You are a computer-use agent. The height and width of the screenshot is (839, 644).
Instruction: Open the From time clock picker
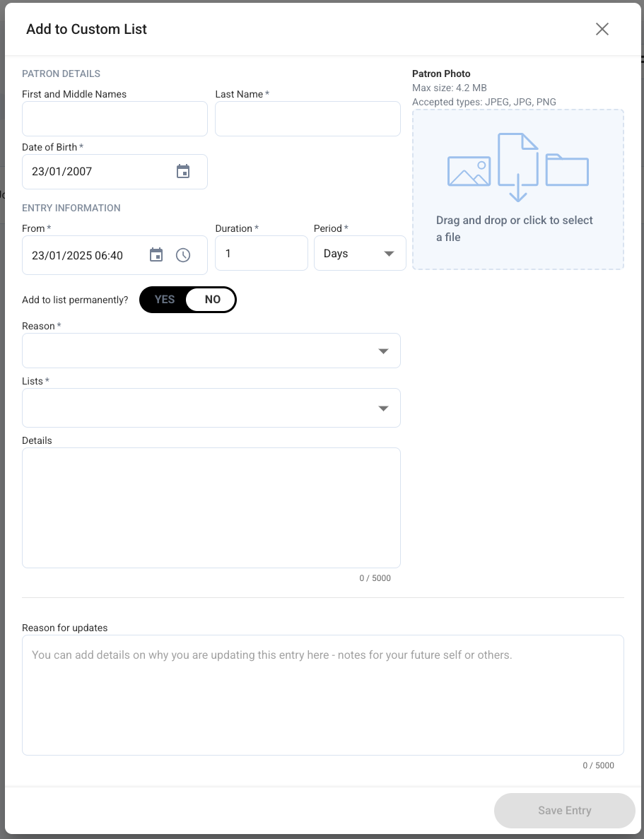click(x=183, y=254)
